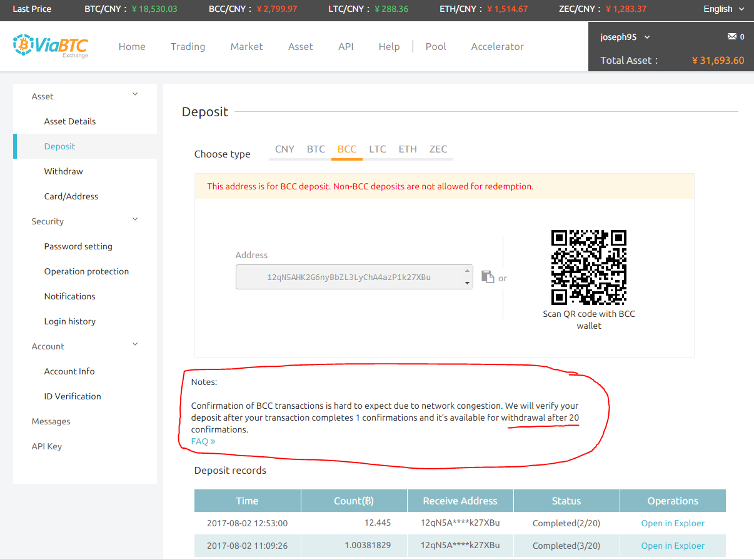Select the ZEC deposit type tab
The image size is (754, 560).
coord(438,149)
